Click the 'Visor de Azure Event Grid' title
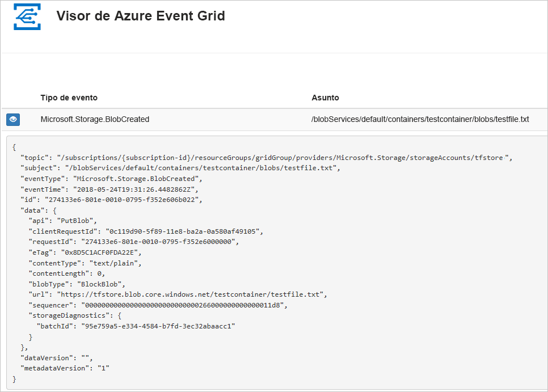The image size is (548, 392). (x=141, y=16)
